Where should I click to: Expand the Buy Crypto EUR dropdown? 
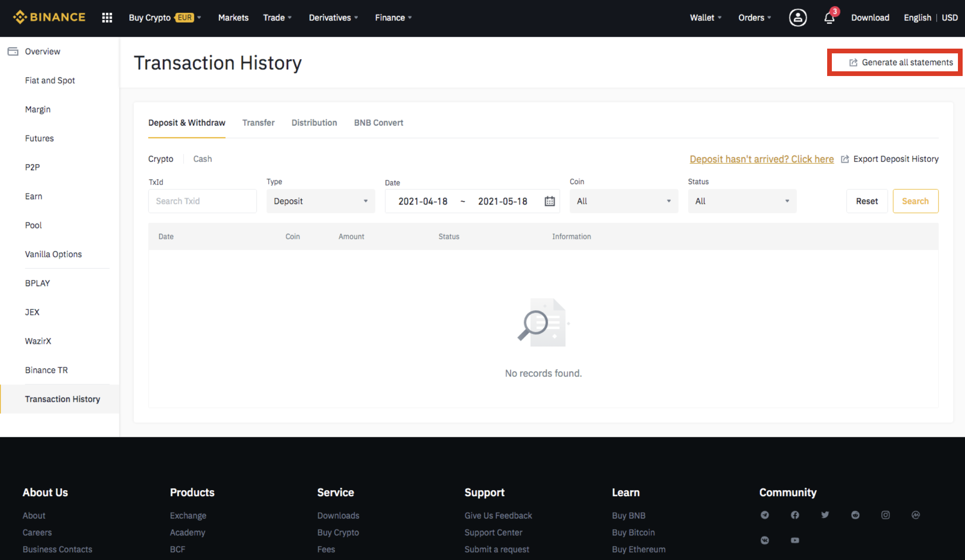(x=165, y=17)
